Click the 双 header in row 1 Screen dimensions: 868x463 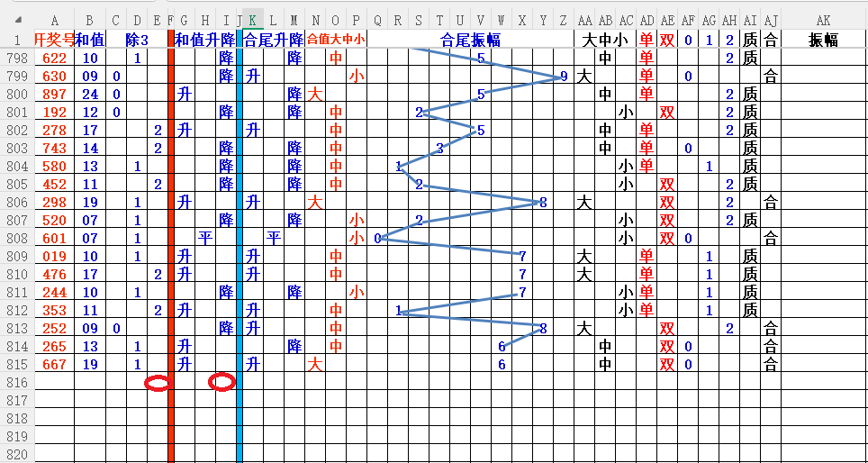tap(667, 40)
